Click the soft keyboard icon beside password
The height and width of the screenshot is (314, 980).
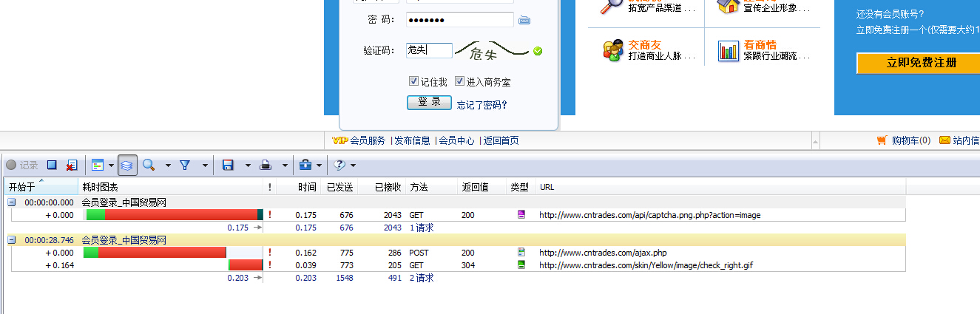[524, 20]
